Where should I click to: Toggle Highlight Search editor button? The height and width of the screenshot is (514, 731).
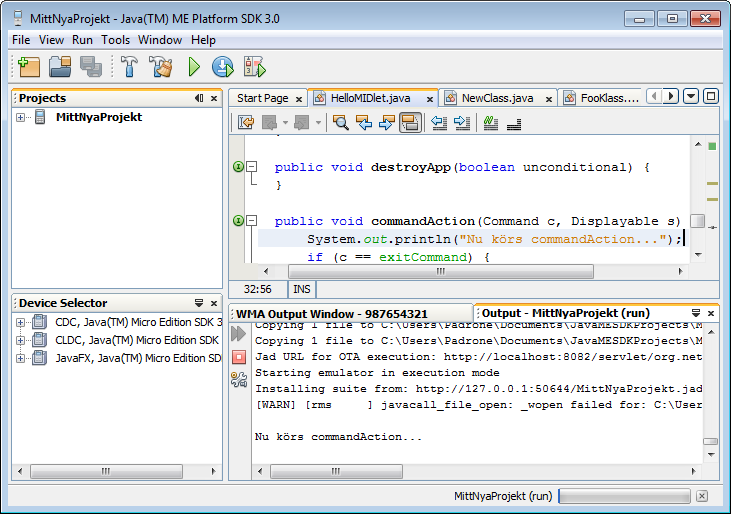tap(410, 123)
